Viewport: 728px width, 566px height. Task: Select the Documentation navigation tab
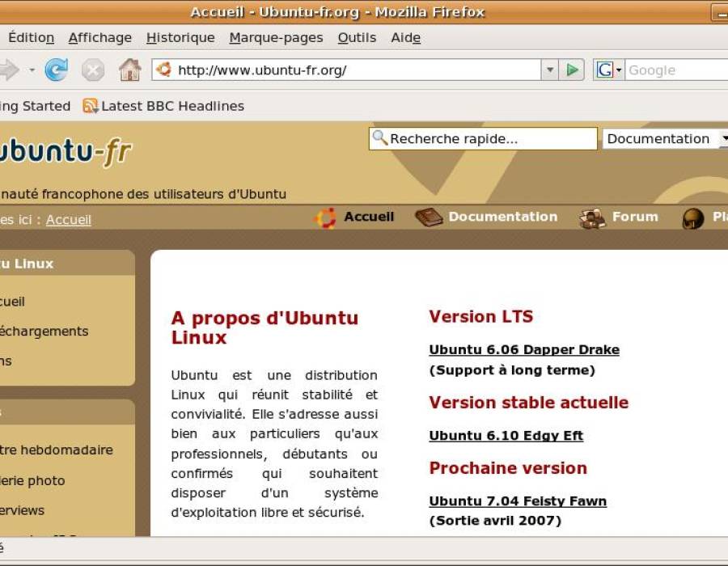pos(503,217)
